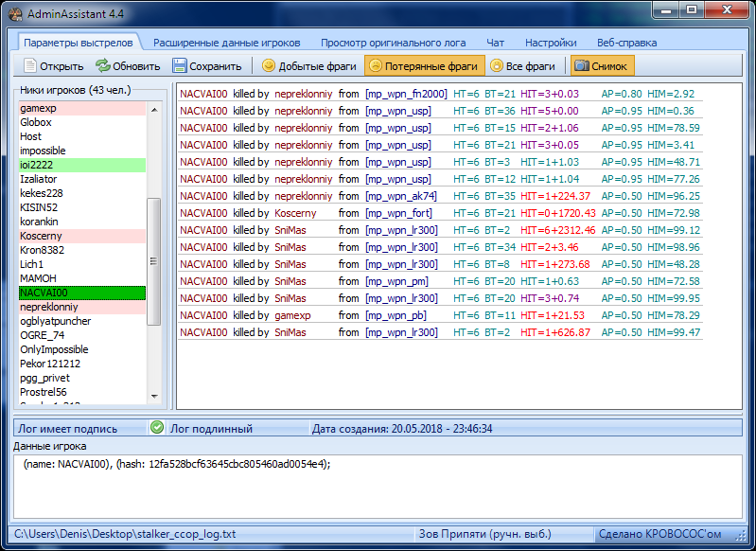Screen dimensions: 756x551
Task: Select player Prostrel56
Action: click(82, 392)
